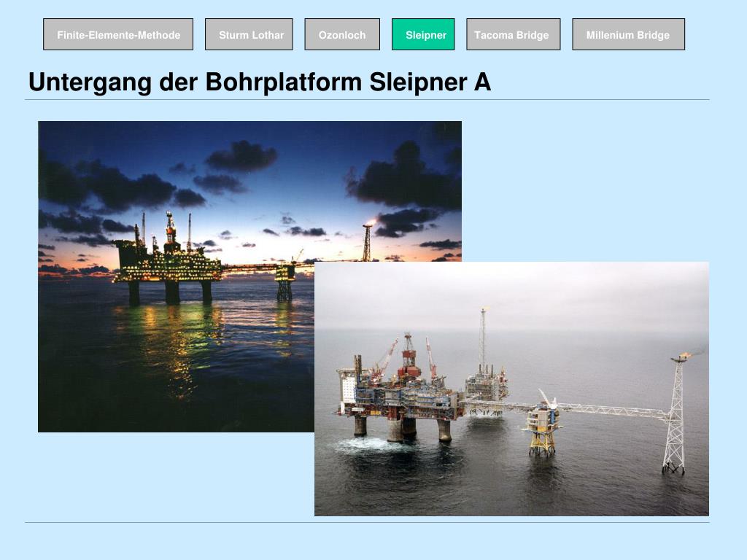The height and width of the screenshot is (560, 747).
Task: Open the Finite-Elemente-Methode section
Action: (x=118, y=34)
